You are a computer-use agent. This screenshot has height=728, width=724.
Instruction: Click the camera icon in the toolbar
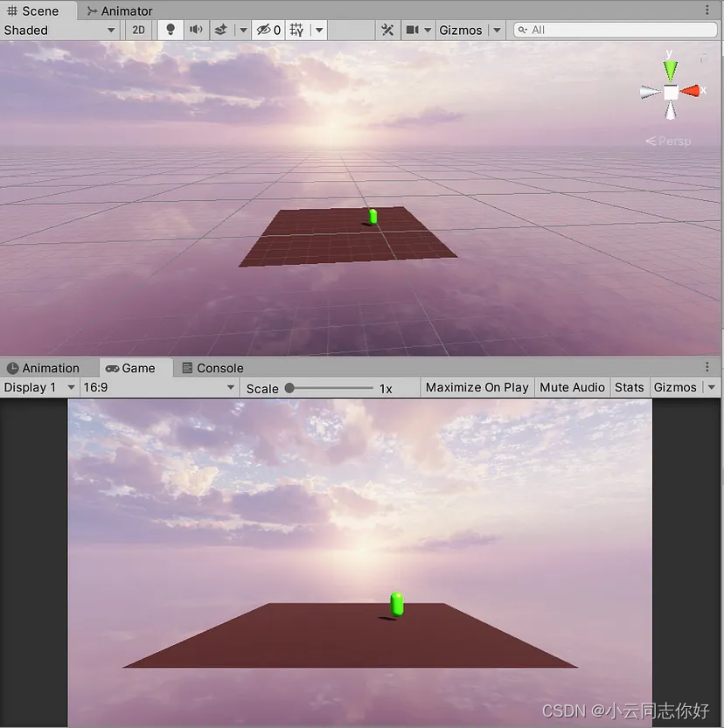coord(414,29)
